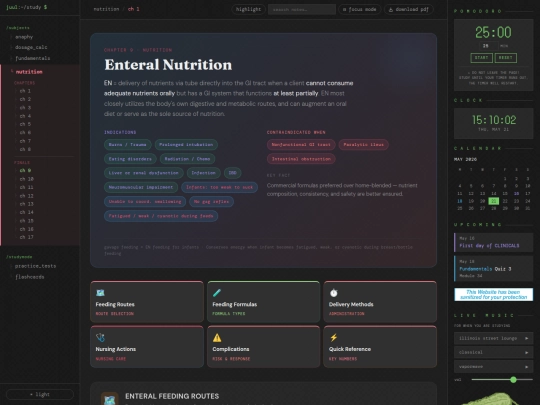Open chapter ch 5 in the sidebar
This screenshot has width=540, height=405.
coord(25,124)
